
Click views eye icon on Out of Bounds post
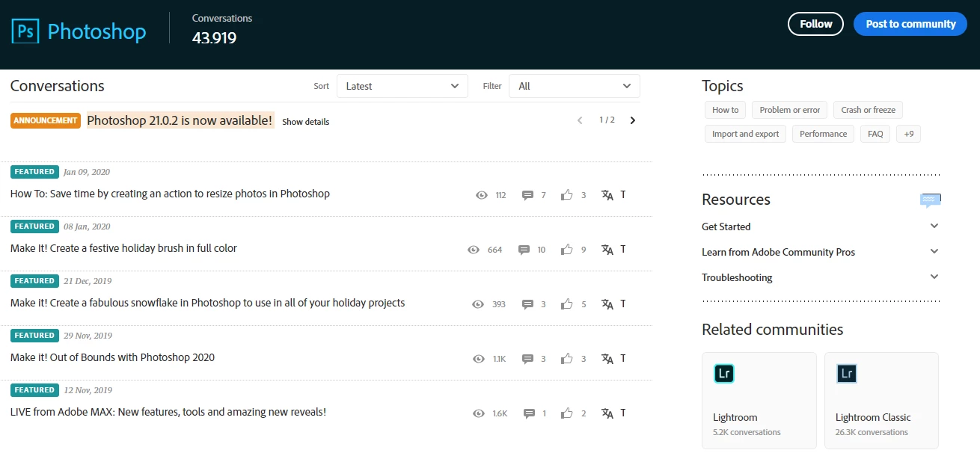479,359
